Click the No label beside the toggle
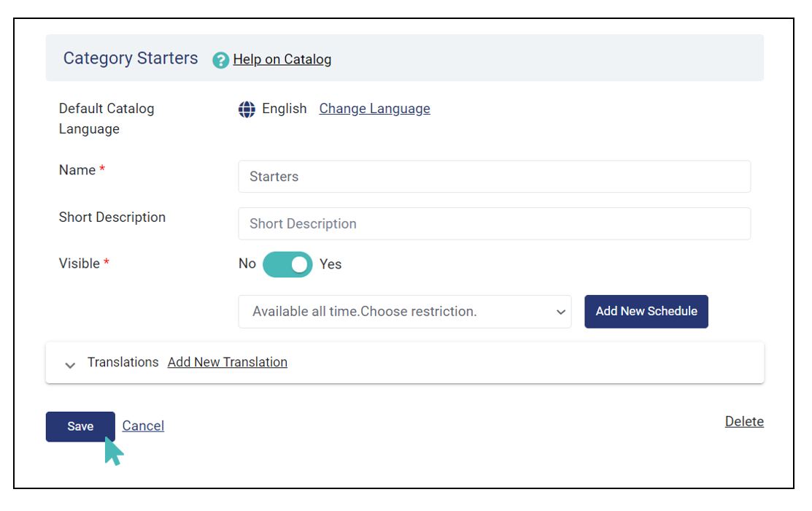812x511 pixels. pos(247,264)
